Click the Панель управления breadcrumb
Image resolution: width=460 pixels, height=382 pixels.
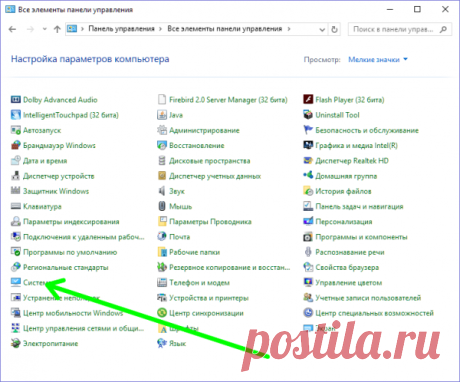click(121, 29)
